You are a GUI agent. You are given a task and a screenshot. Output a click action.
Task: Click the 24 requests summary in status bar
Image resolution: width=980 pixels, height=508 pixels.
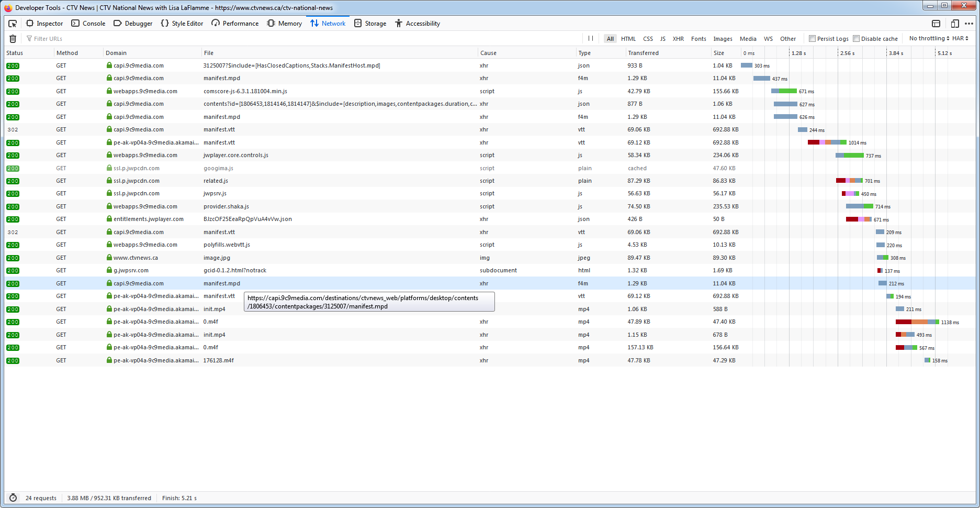[x=41, y=498]
